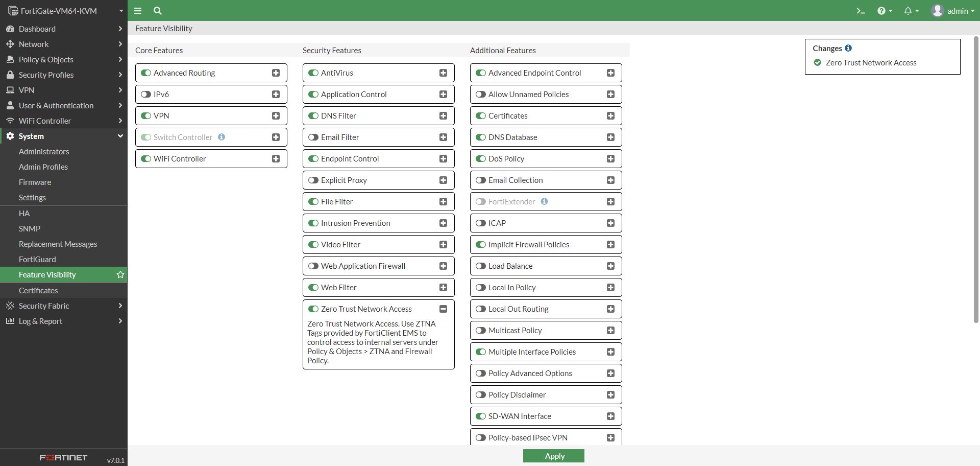980x466 pixels.
Task: Click the System gear icon
Action: (10, 136)
